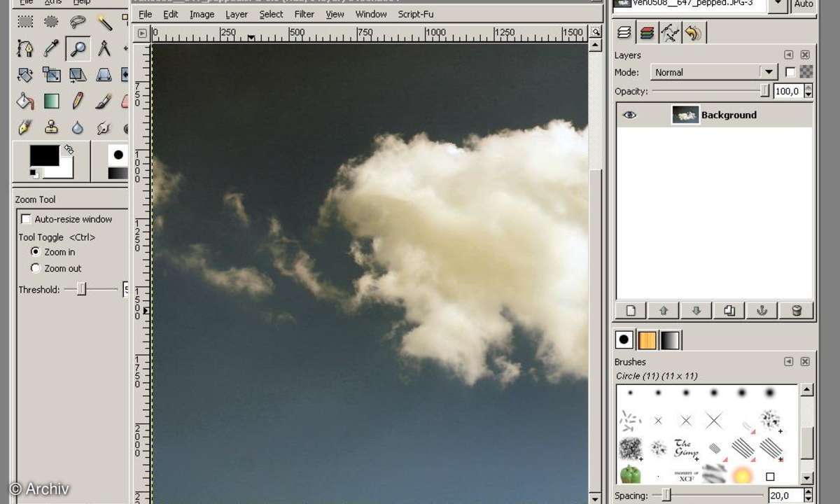Screen dimensions: 840x504
Task: Select the Blur/Sharpen droplet tool
Action: pos(78,127)
